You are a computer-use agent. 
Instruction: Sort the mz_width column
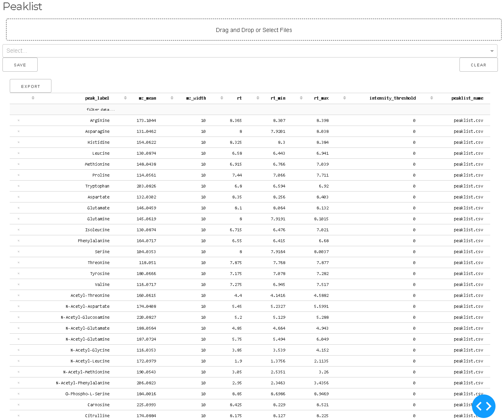[x=222, y=98]
